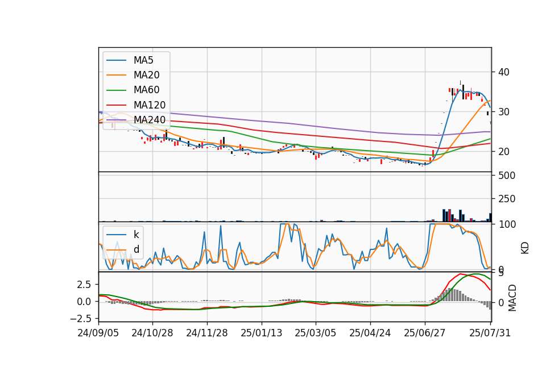Viewport: 546px width, 392px height.
Task: Click the KD axis title
Action: (525, 248)
